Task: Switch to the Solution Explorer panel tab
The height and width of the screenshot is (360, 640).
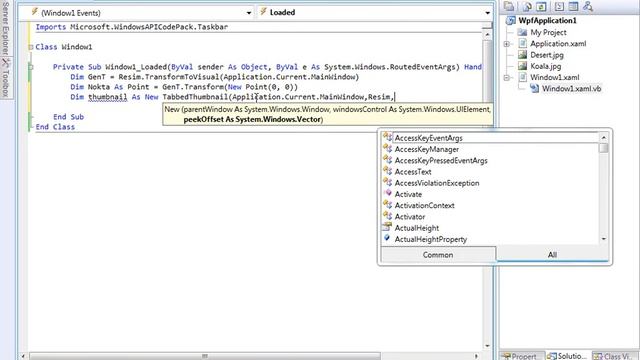Action: click(569, 356)
